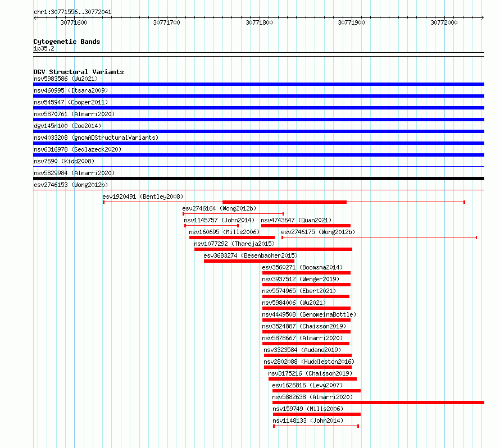Open the nsv545947 (Cooper2011) variant

tap(71, 102)
